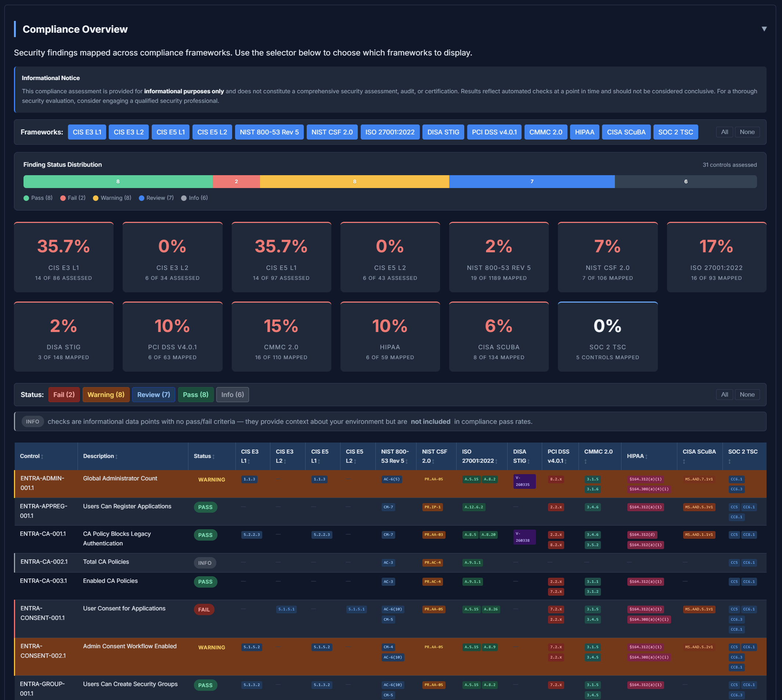Image resolution: width=782 pixels, height=700 pixels.
Task: Enable the Info (6) status filter
Action: (x=233, y=394)
